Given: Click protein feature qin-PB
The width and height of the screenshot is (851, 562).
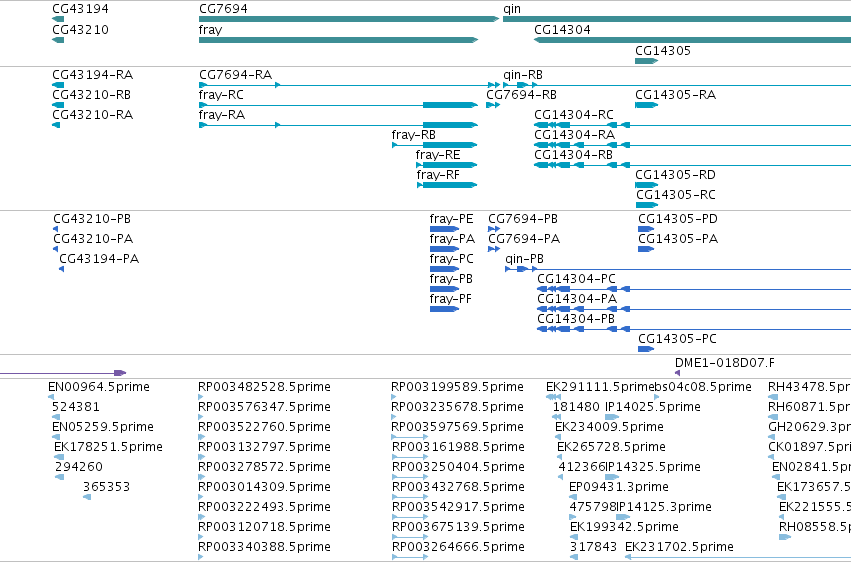Looking at the screenshot, I should pyautogui.click(x=678, y=269).
